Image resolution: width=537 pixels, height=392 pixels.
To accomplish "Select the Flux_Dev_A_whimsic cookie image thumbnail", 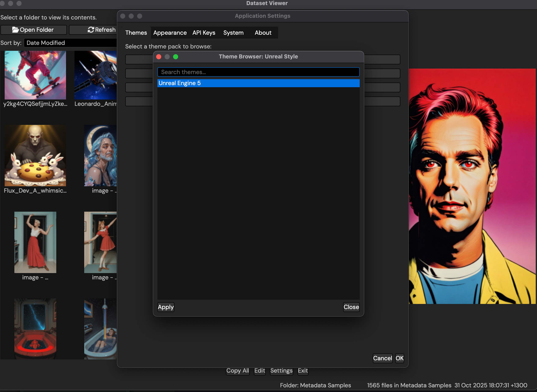I will pyautogui.click(x=35, y=156).
